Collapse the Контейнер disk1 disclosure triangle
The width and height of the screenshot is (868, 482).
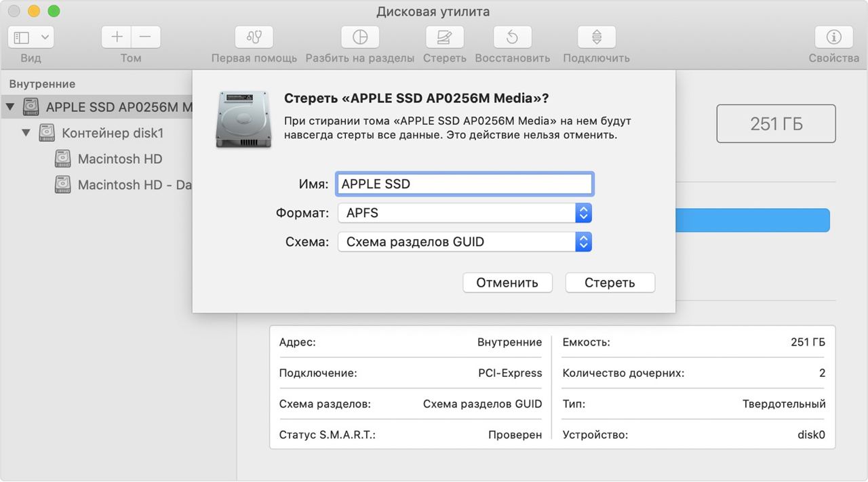[x=26, y=133]
